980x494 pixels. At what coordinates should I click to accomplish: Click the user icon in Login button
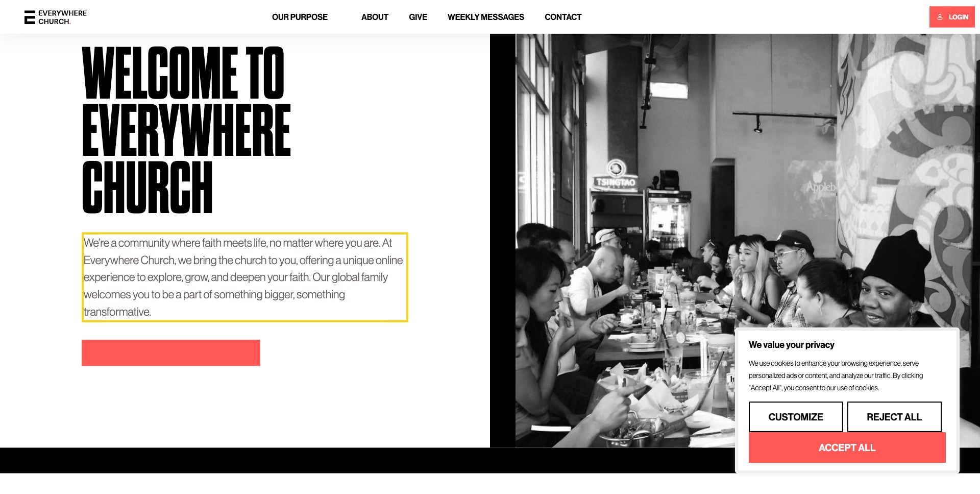(x=940, y=17)
